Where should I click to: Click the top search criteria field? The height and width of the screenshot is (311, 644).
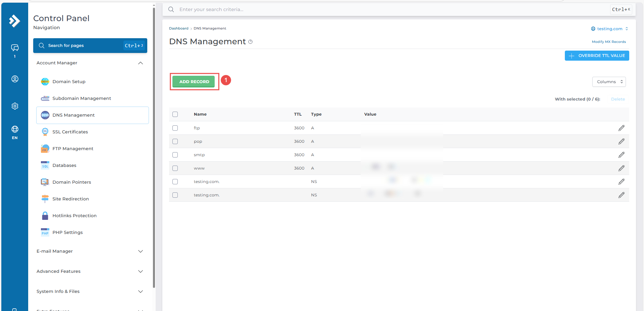(386, 9)
